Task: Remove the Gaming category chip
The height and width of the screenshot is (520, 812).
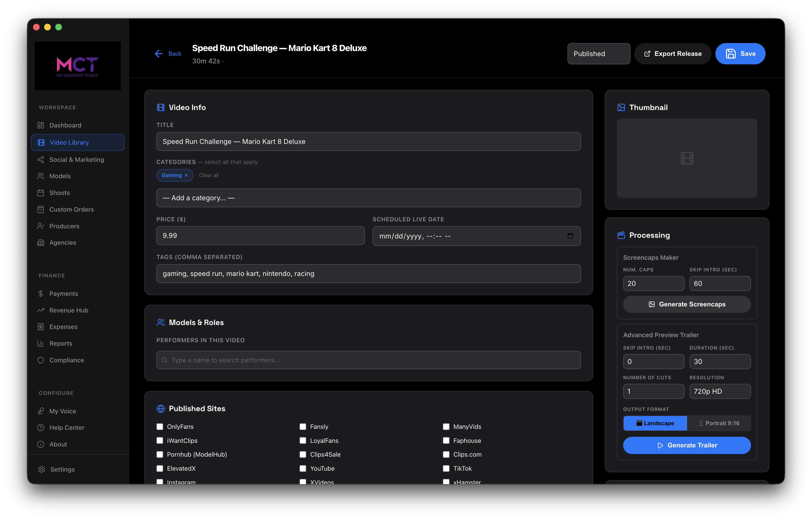Action: [x=186, y=175]
